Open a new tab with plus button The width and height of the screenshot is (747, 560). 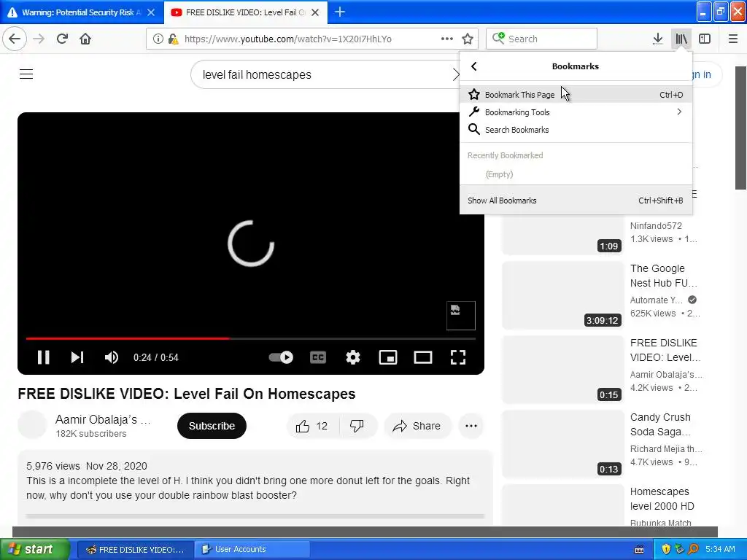tap(340, 12)
